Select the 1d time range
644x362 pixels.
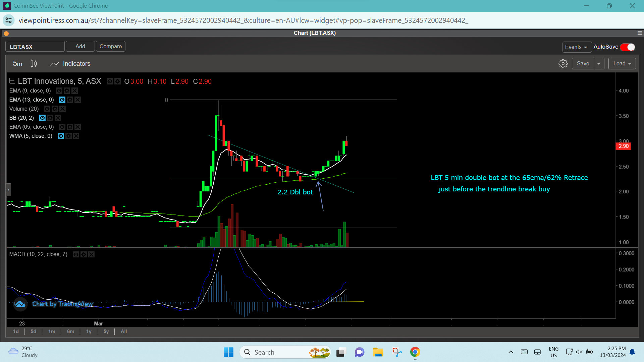(16, 331)
